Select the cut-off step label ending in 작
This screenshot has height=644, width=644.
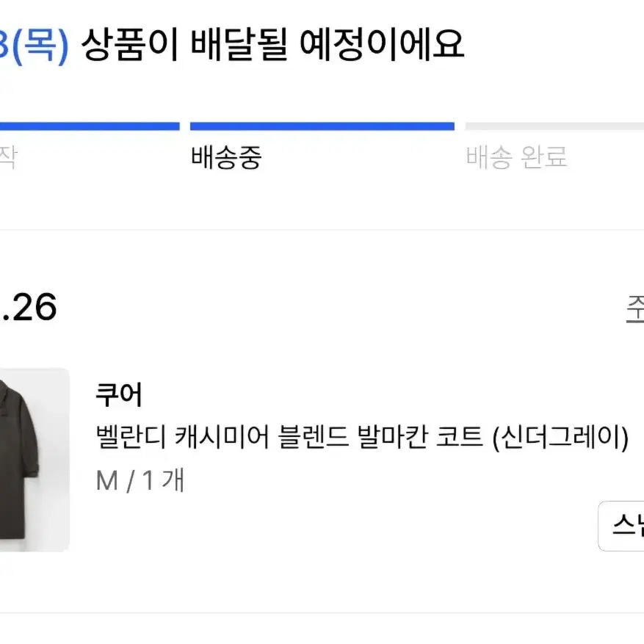(8, 157)
